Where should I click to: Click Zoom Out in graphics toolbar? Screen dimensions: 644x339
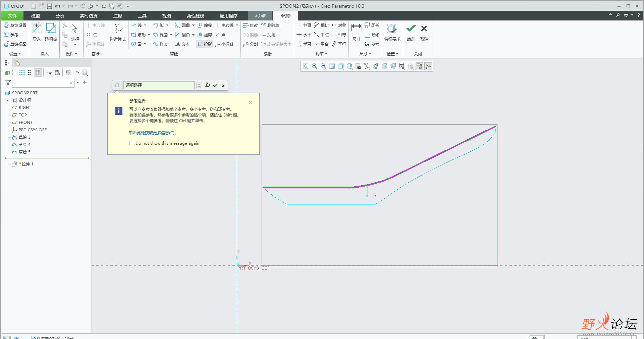point(323,66)
